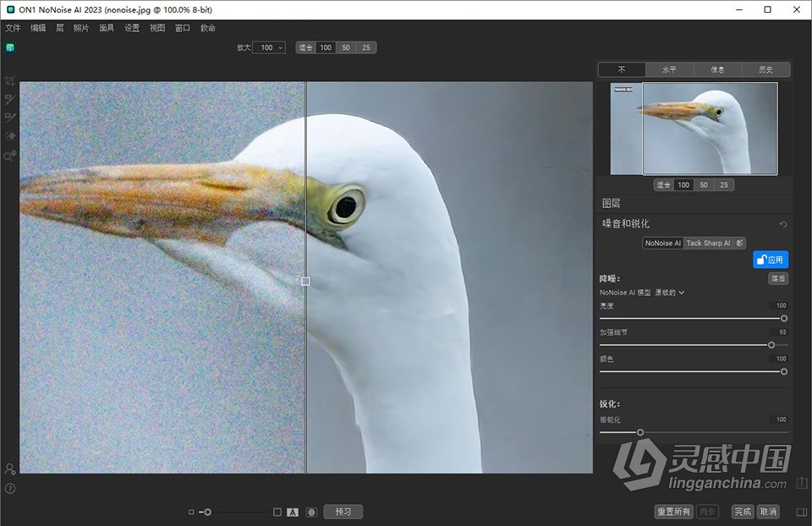The width and height of the screenshot is (812, 526).
Task: Pick the masking brush tool
Action: pyautogui.click(x=10, y=99)
